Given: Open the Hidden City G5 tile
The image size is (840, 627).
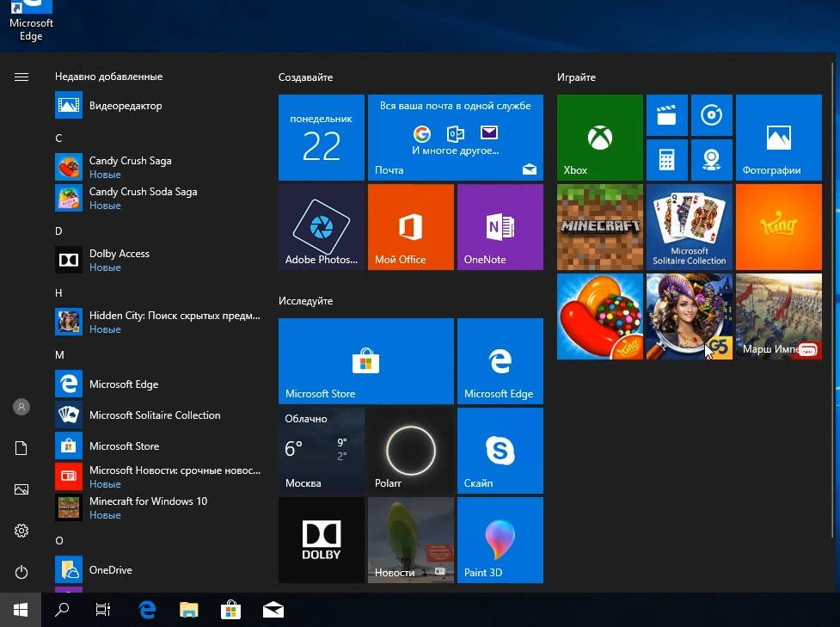Looking at the screenshot, I should coord(689,317).
